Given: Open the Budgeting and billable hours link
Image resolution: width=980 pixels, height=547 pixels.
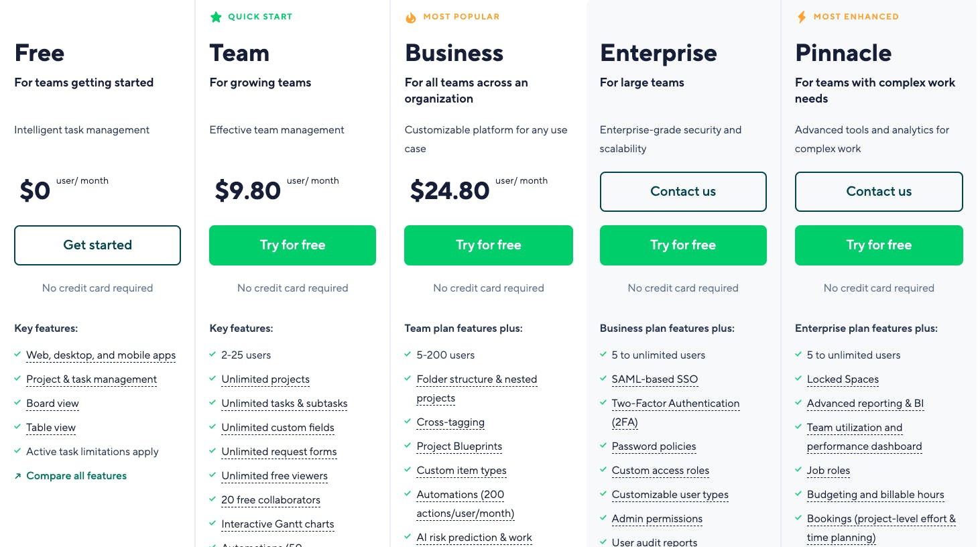Looking at the screenshot, I should click(875, 494).
